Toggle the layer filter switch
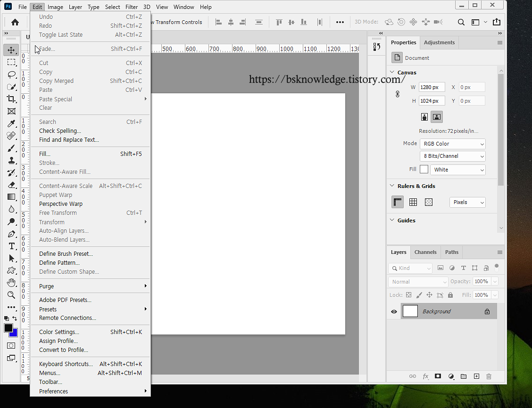 [x=496, y=268]
